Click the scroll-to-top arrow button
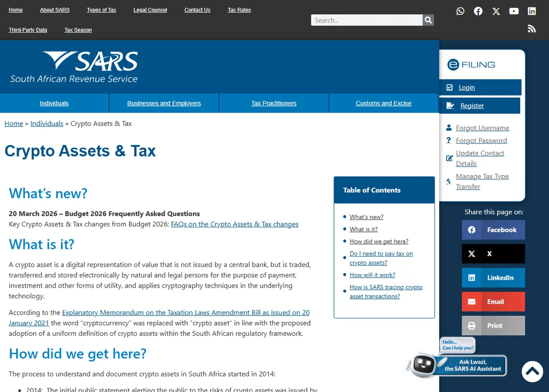 tap(533, 371)
